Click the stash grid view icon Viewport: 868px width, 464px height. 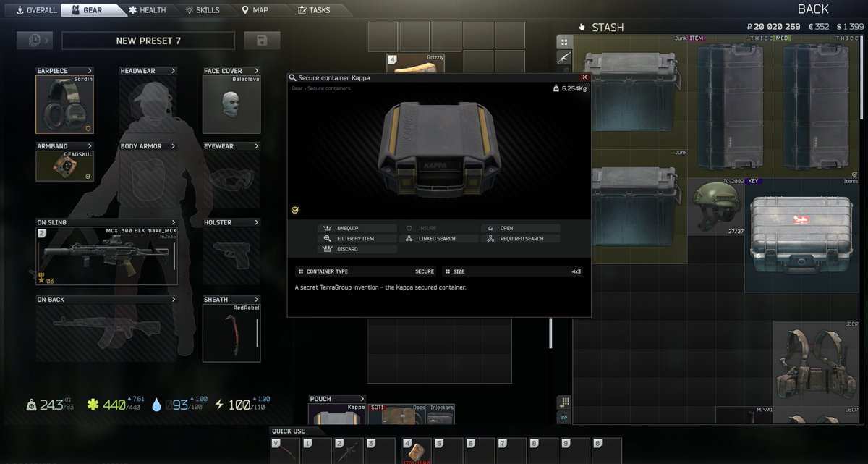[x=564, y=42]
